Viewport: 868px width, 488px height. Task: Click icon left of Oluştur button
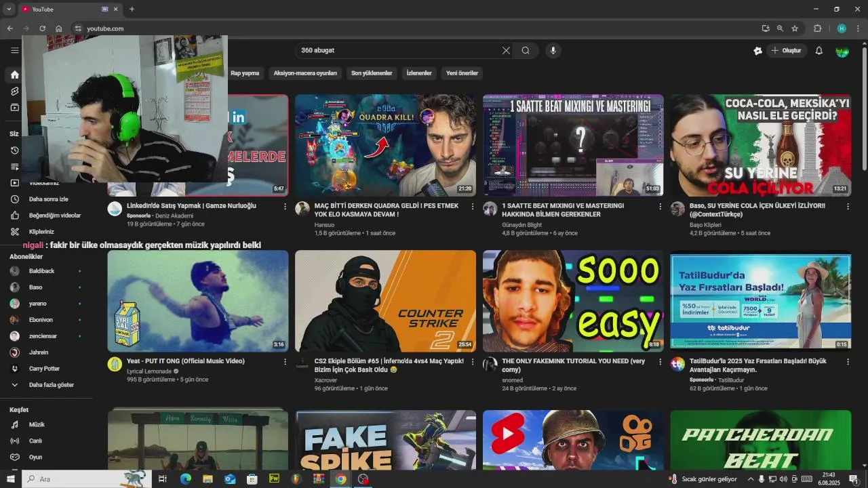pos(757,50)
